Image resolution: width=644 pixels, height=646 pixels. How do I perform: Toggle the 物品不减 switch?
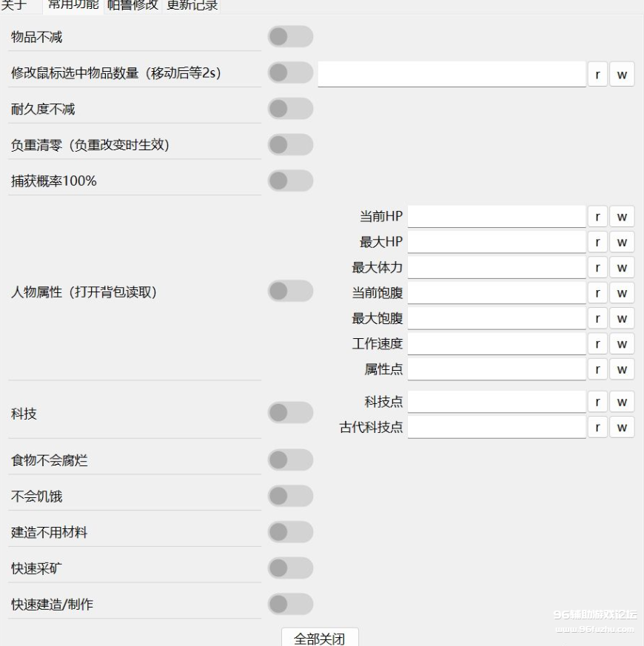pos(290,37)
